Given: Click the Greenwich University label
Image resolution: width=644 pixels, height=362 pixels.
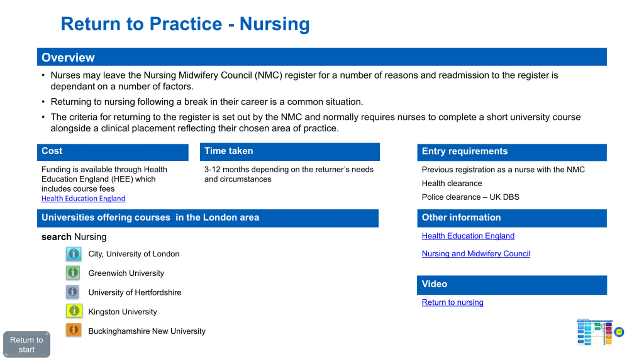Looking at the screenshot, I should (126, 273).
